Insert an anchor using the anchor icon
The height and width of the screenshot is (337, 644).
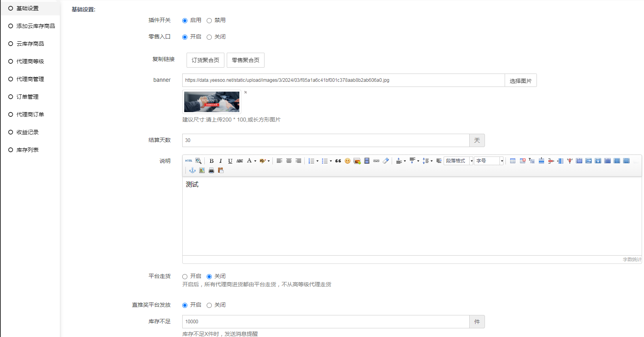click(192, 170)
